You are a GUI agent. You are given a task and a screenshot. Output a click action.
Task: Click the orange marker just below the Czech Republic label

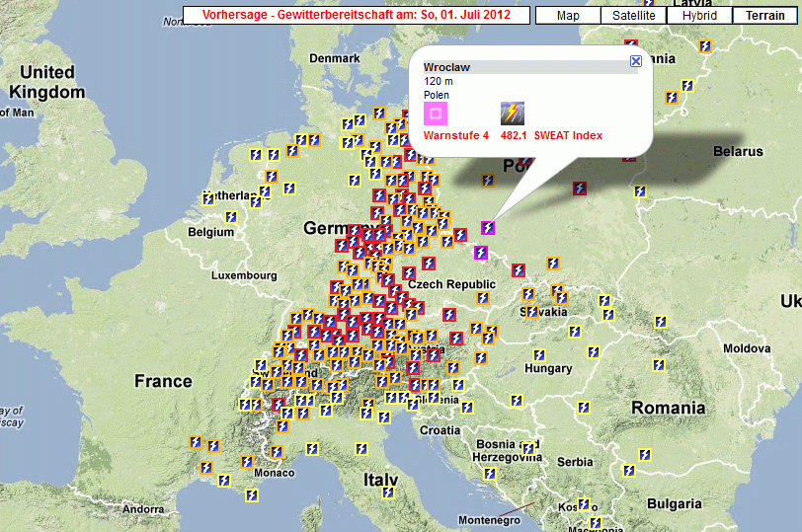point(483,298)
